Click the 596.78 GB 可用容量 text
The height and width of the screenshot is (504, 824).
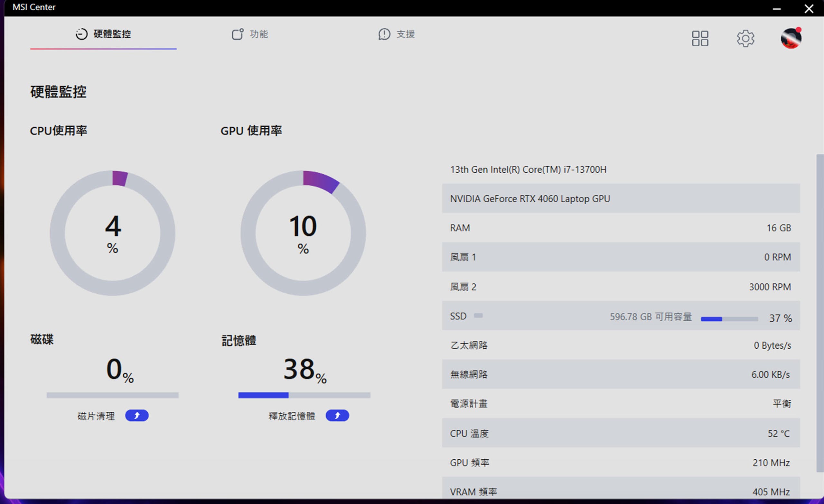pos(651,316)
